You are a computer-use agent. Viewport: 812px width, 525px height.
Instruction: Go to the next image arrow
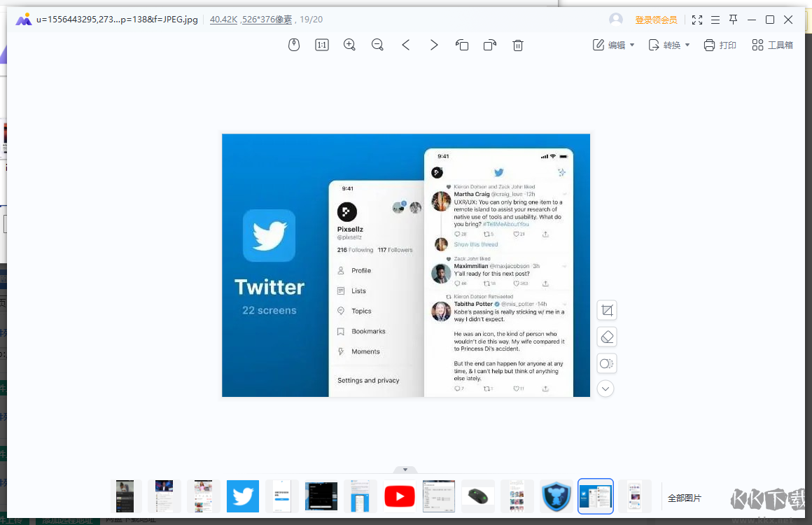click(434, 45)
